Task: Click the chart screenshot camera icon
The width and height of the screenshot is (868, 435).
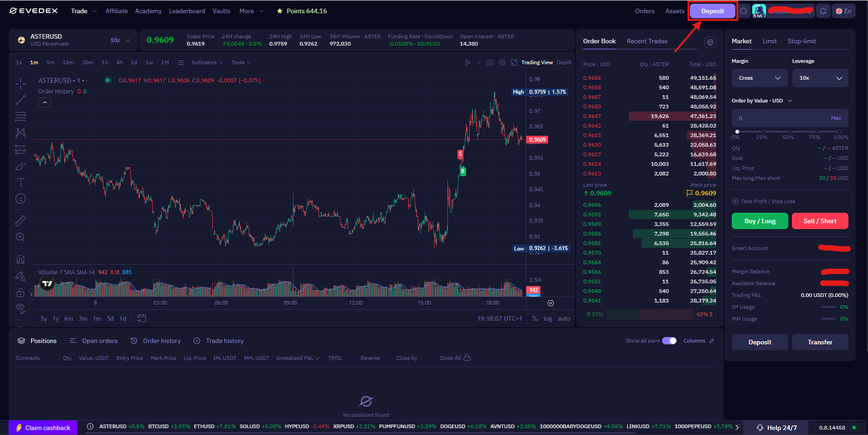Action: point(490,62)
